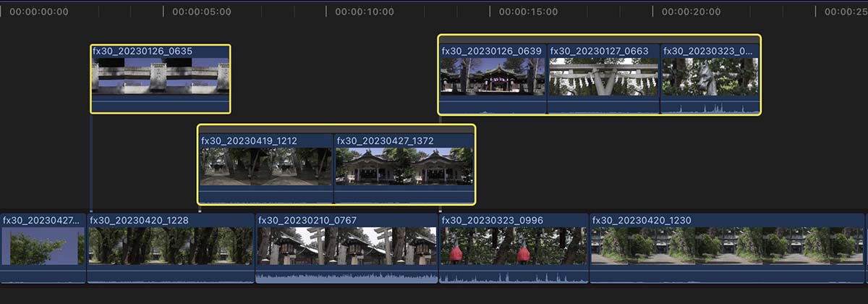Select the primary storyline clip fx30_20230210_0767
Image resolution: width=868 pixels, height=304 pixels.
(x=346, y=248)
